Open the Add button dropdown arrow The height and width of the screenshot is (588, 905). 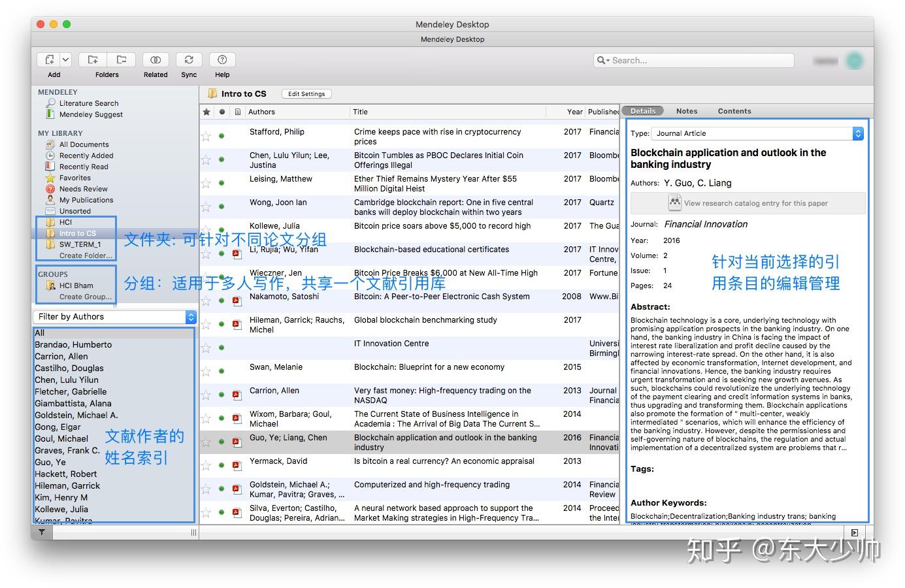pyautogui.click(x=65, y=59)
